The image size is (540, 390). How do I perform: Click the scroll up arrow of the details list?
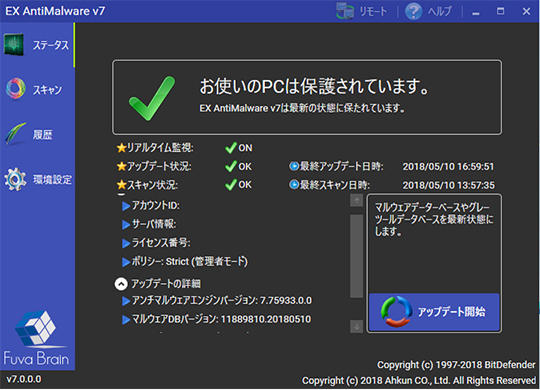[356, 200]
